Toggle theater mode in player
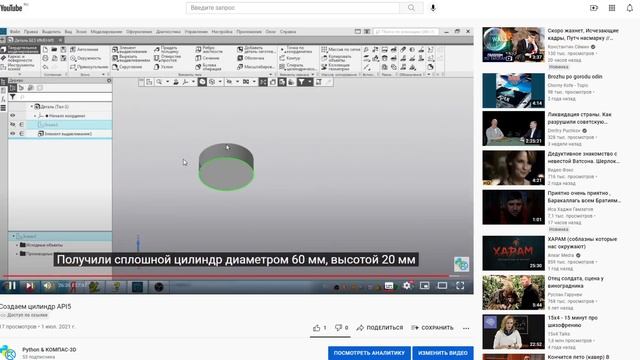 [x=442, y=286]
